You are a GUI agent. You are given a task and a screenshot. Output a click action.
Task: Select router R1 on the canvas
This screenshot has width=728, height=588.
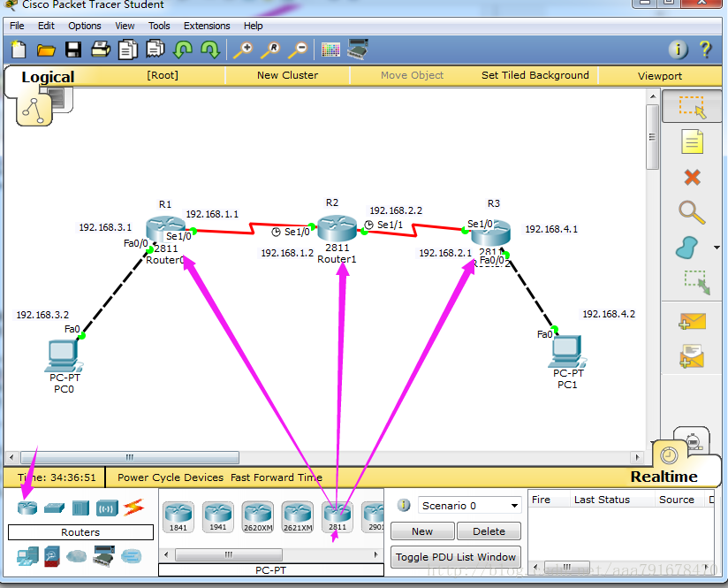coord(165,229)
